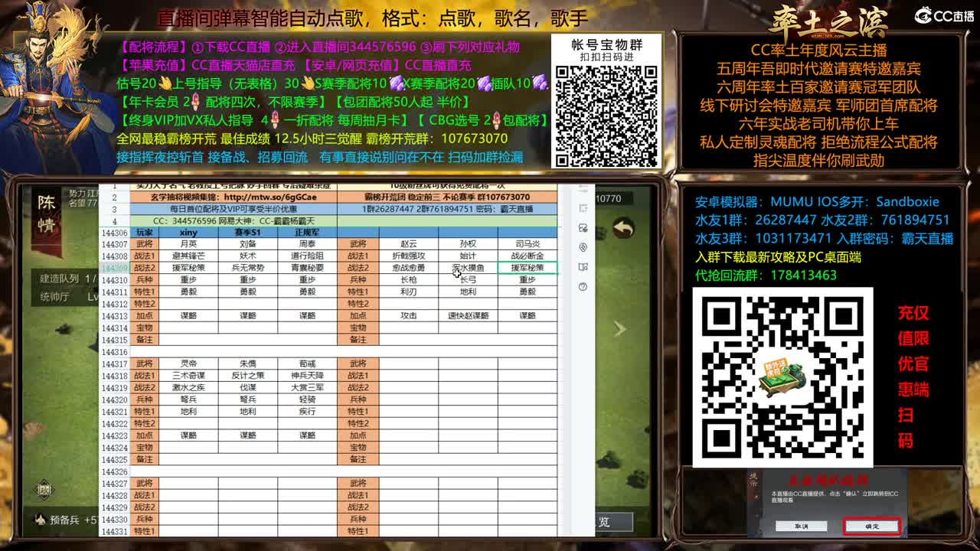This screenshot has height=551, width=980.
Task: Select the 始计 cell
Action: pos(468,256)
